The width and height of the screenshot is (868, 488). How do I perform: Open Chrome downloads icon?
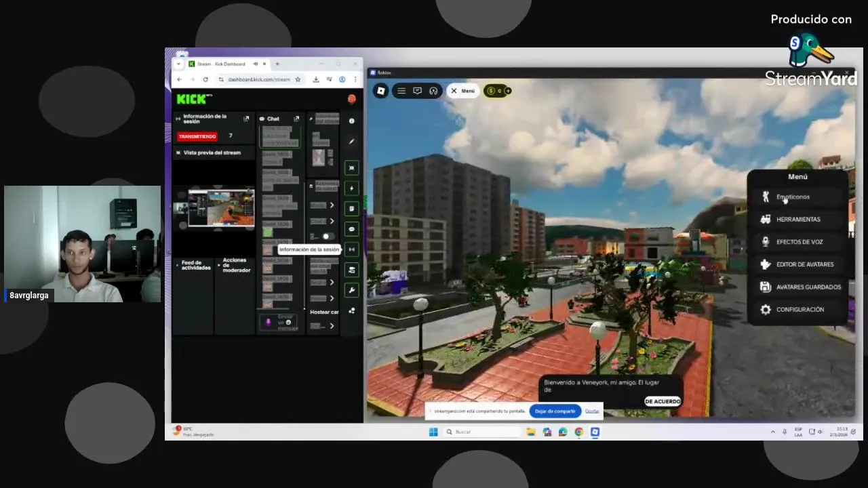316,79
